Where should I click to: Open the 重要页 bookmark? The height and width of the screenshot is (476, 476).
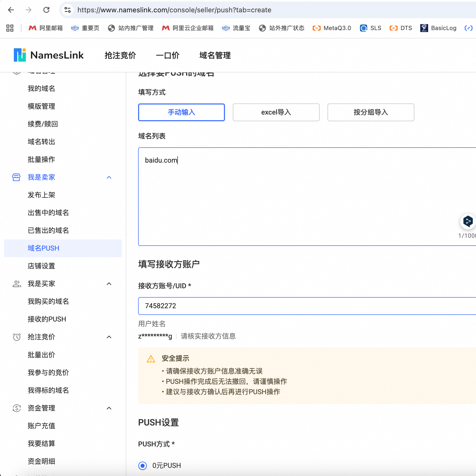point(85,28)
